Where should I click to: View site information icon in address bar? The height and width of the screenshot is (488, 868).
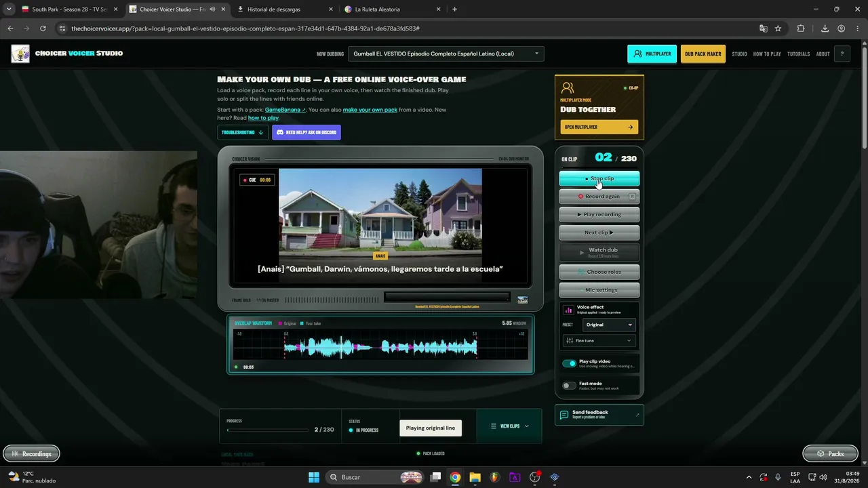62,28
